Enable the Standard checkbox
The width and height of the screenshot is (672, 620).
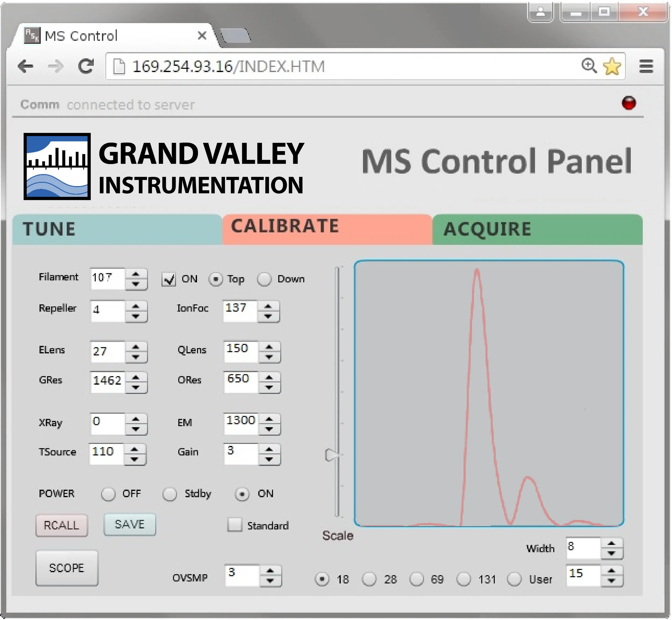235,525
